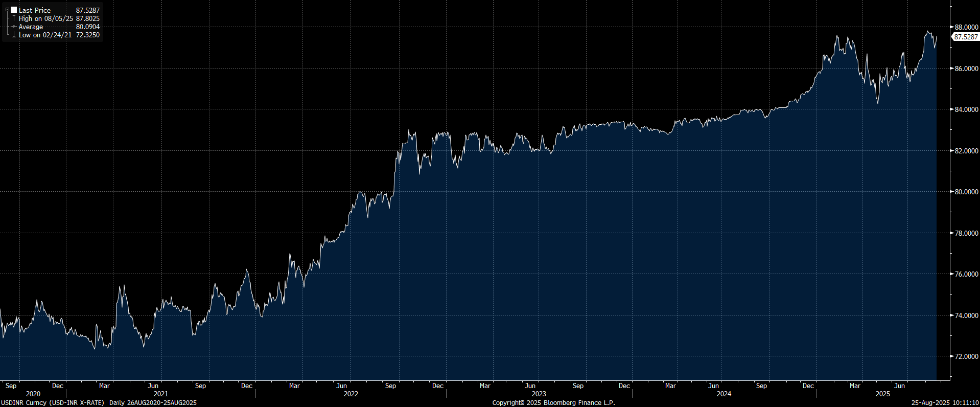This screenshot has height=407, width=980.
Task: Click the High marker icon in legend
Action: pyautogui.click(x=14, y=18)
